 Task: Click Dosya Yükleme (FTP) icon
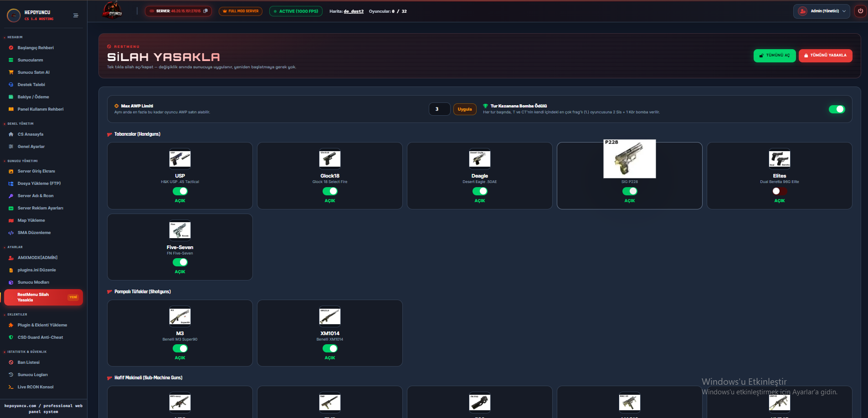click(11, 184)
